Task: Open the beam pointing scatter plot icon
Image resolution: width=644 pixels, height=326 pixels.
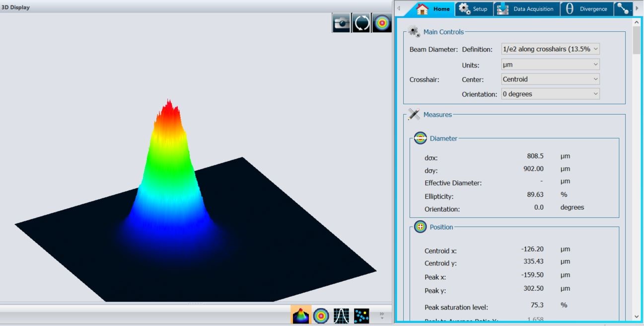Action: tap(360, 314)
